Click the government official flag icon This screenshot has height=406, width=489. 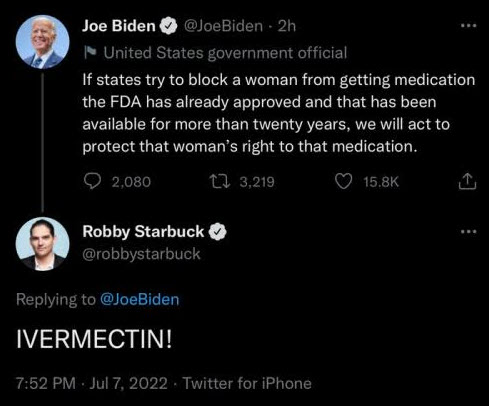[x=90, y=52]
